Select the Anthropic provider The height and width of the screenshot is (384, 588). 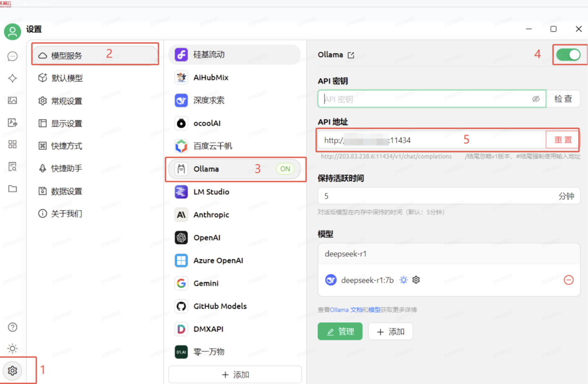tap(234, 215)
